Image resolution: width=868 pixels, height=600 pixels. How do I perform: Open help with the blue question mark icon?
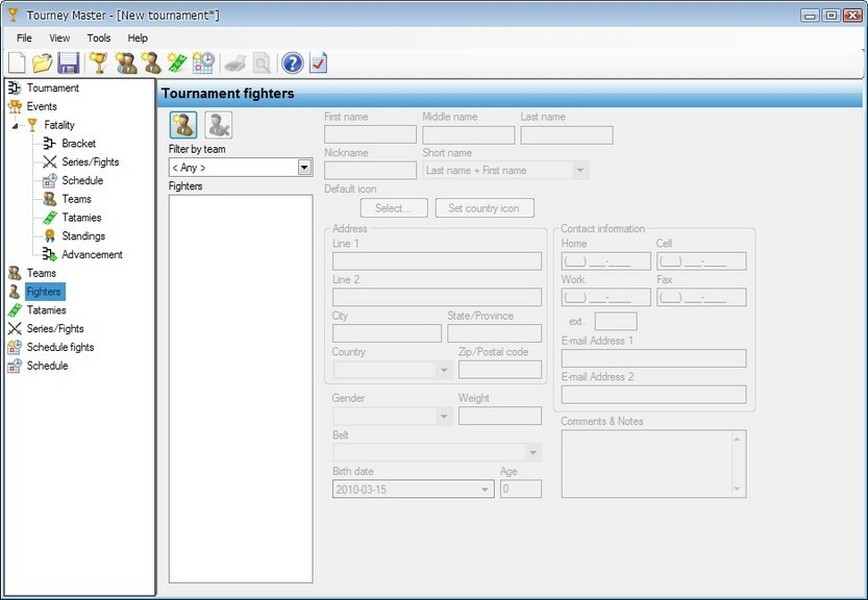coord(292,63)
